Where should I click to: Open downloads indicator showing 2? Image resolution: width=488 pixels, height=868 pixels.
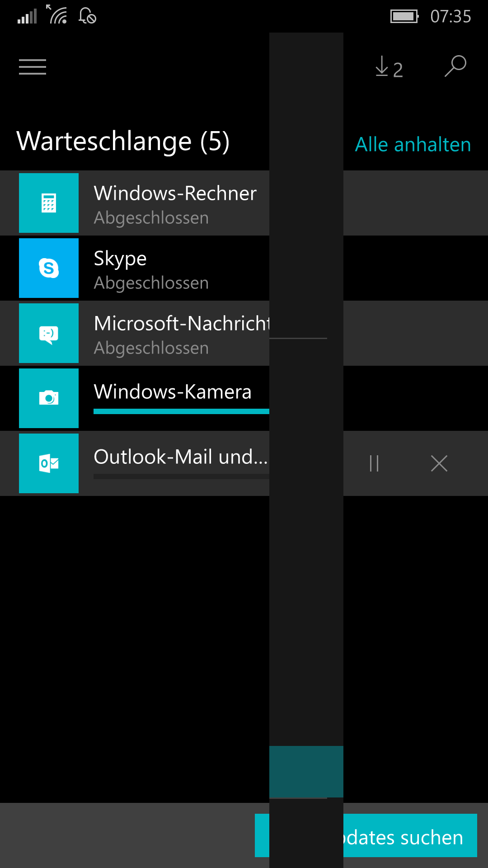[389, 67]
